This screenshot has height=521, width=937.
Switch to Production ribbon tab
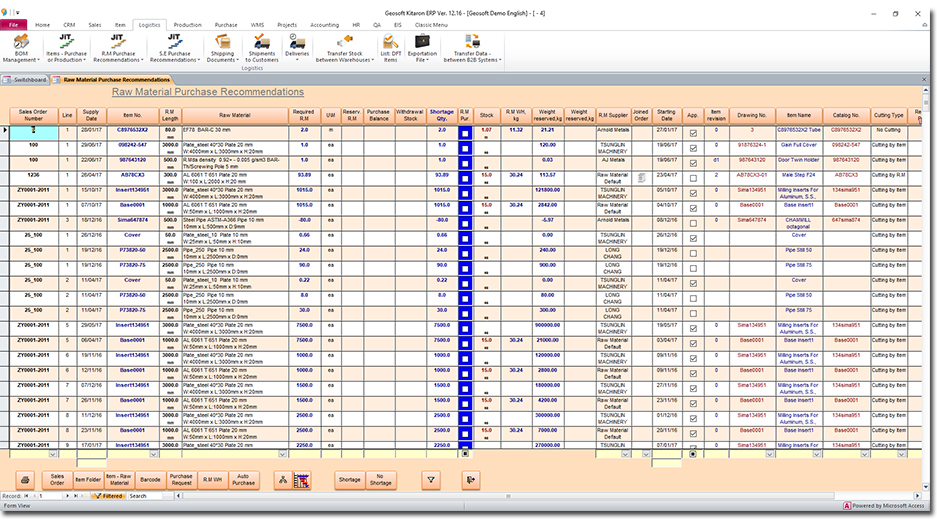coord(188,25)
